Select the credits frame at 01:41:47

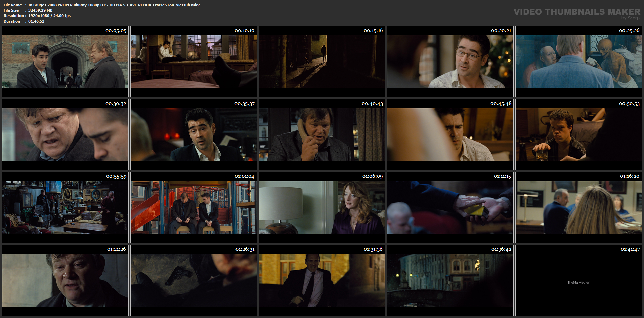(578, 280)
